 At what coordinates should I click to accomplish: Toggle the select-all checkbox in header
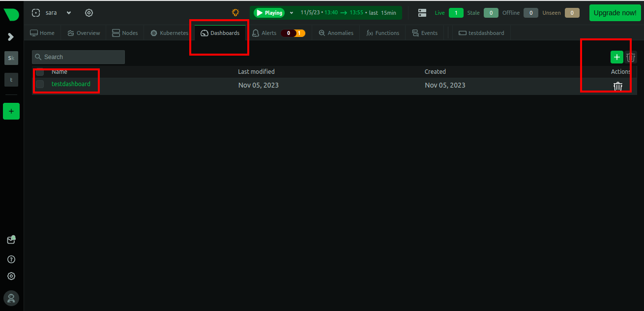coord(40,72)
